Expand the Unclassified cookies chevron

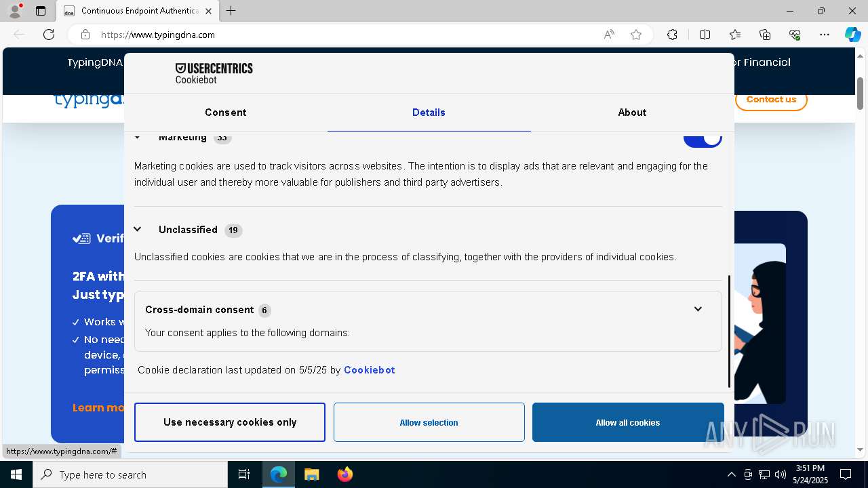pos(137,229)
